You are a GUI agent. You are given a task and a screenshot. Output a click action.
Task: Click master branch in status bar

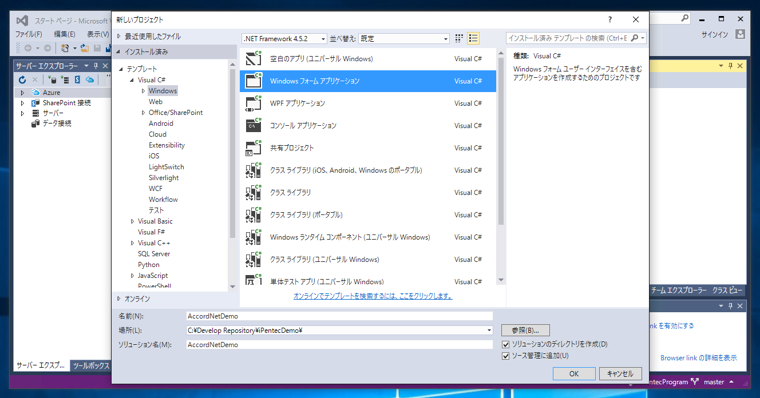point(714,382)
